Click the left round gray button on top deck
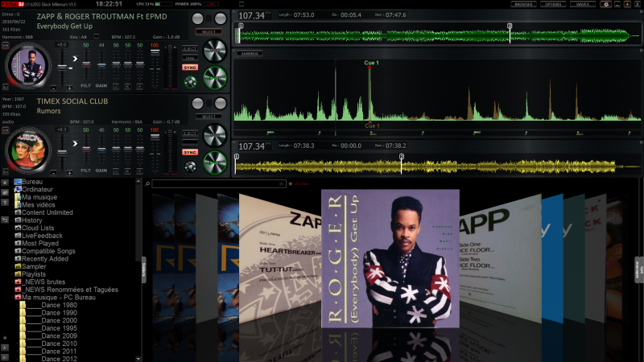Screen dimensions: 644x362 197,19
